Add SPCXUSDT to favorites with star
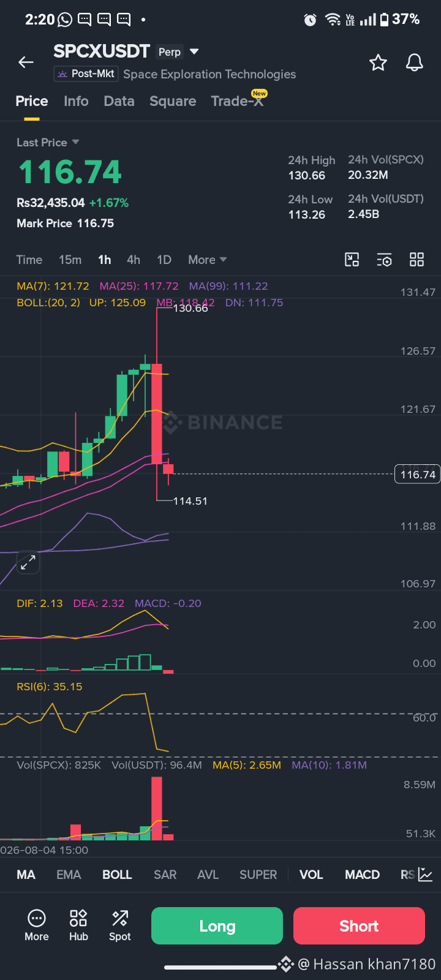The image size is (441, 980). [378, 62]
